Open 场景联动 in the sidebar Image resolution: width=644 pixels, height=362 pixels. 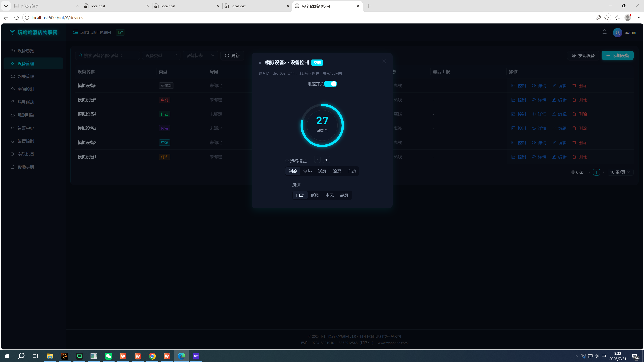click(34, 102)
